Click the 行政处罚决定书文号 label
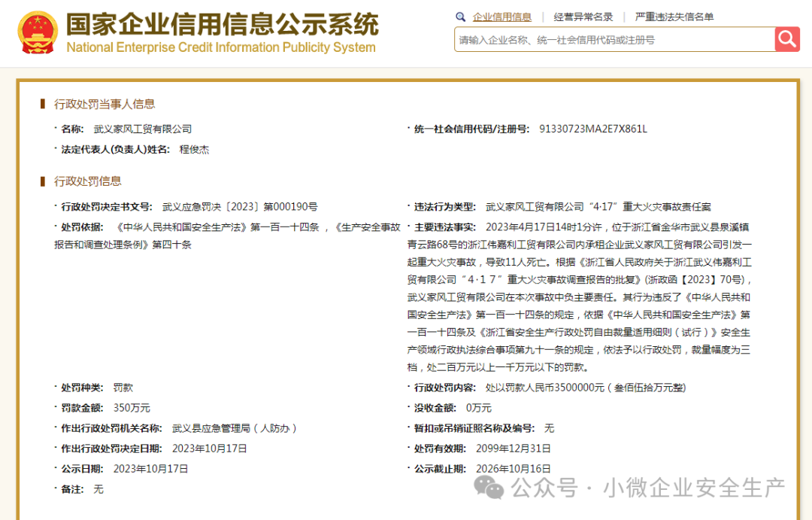The width and height of the screenshot is (812, 520). 107,207
